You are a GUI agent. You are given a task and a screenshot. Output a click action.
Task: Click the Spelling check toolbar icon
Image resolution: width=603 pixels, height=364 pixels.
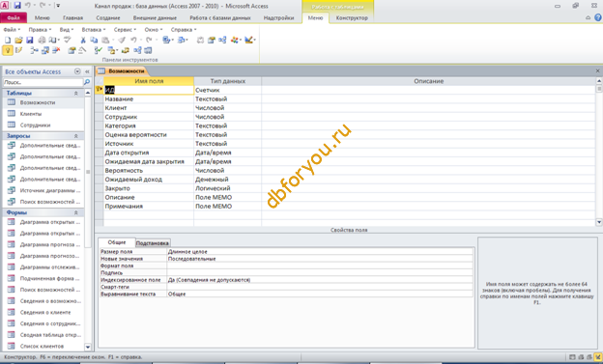pos(68,40)
